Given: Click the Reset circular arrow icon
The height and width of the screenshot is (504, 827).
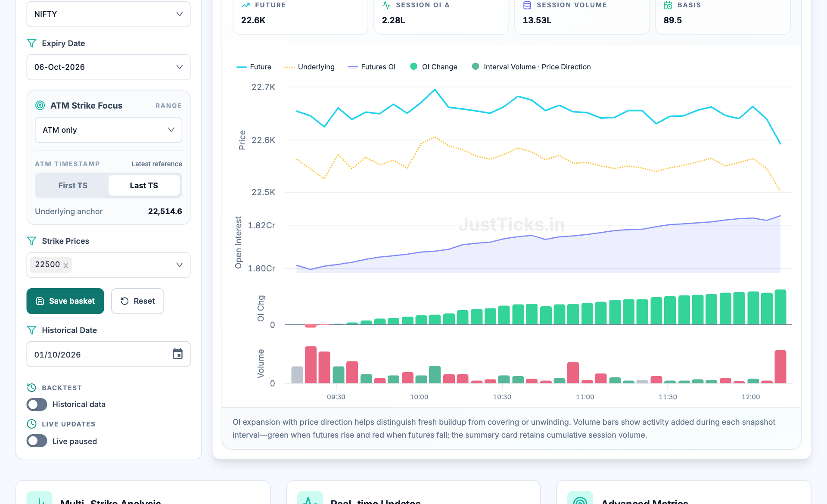Looking at the screenshot, I should click(x=124, y=301).
